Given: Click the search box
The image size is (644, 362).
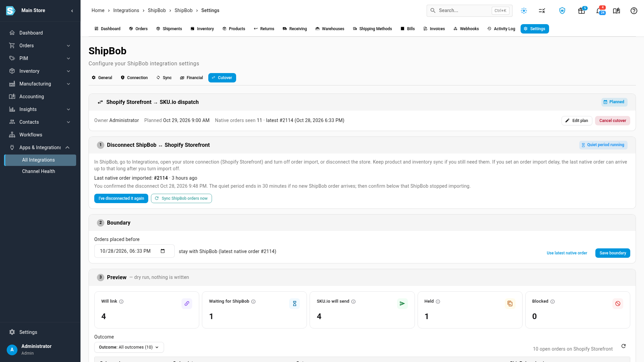Looking at the screenshot, I should pyautogui.click(x=469, y=11).
